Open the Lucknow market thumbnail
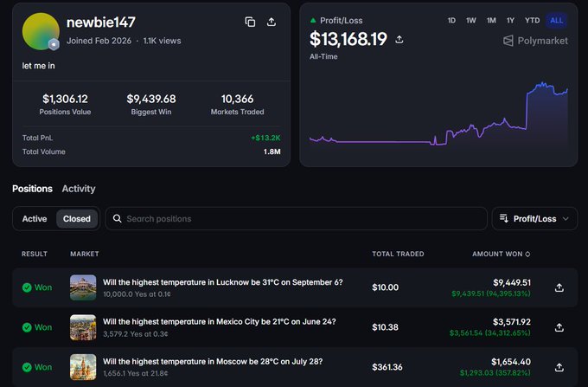The height and width of the screenshot is (387, 588). pyautogui.click(x=83, y=287)
